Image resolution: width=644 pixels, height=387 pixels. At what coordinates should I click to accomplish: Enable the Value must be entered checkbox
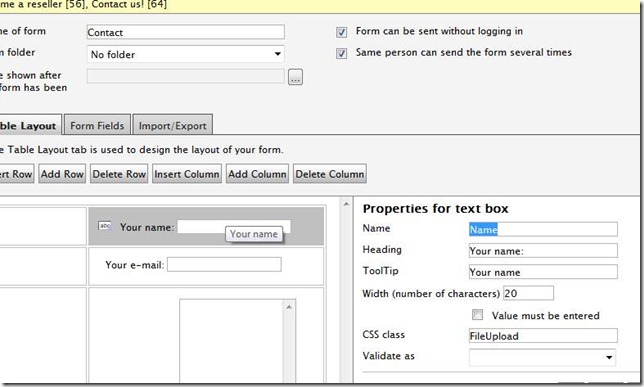tap(477, 315)
